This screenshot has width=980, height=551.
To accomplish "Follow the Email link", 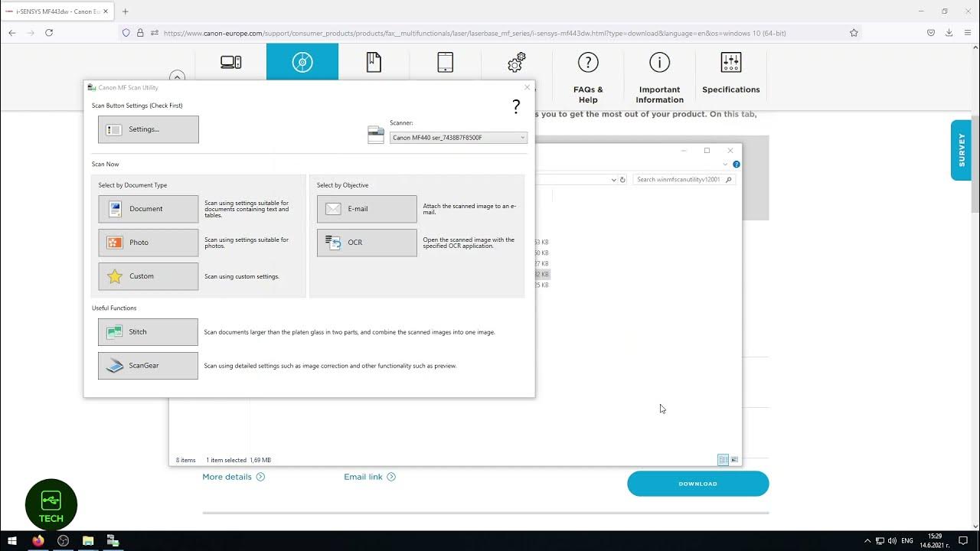I will (370, 477).
